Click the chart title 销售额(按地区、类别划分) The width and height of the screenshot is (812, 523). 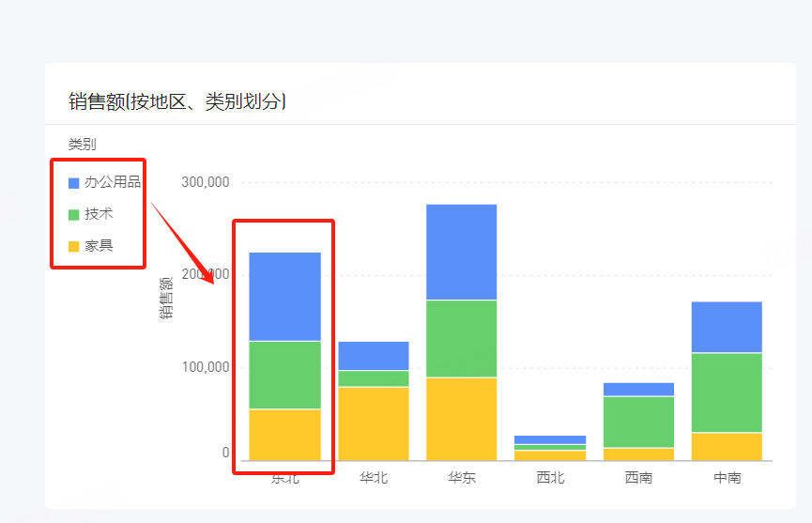point(177,101)
